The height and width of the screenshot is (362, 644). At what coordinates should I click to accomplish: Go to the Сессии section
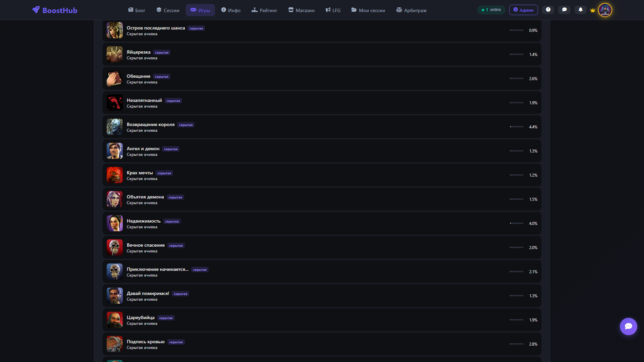pos(168,10)
